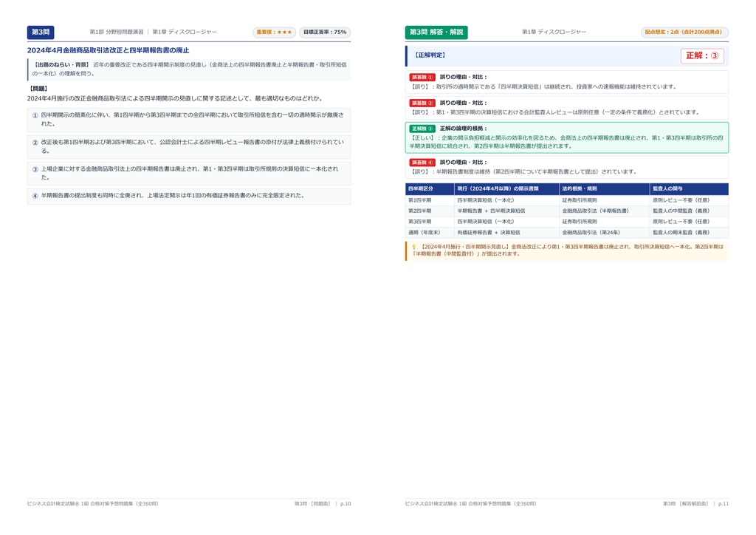756x535 pixels.
Task: Click the 第1四半期 row label
Action: [x=420, y=200]
